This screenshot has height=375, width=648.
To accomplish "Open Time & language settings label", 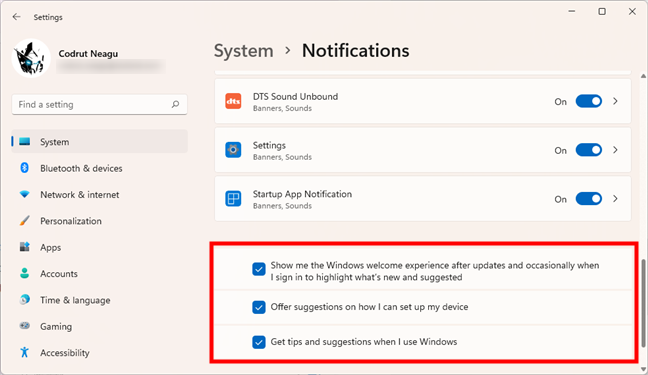I will coord(75,300).
